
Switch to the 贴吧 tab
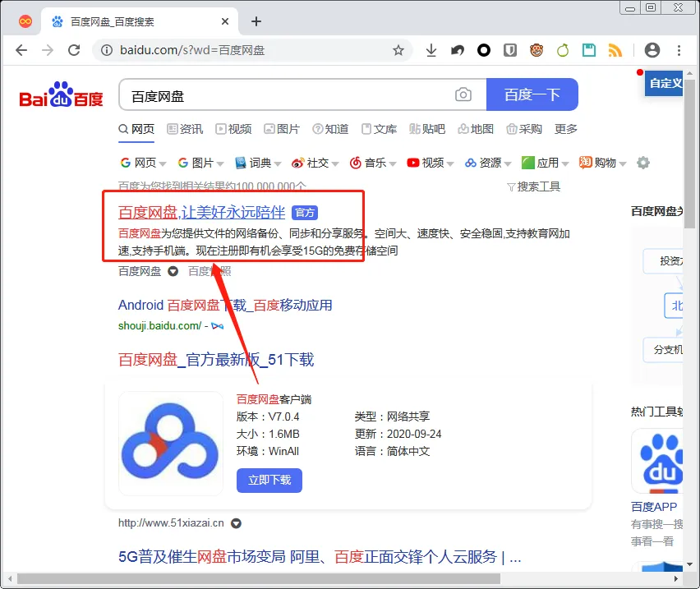tap(427, 129)
